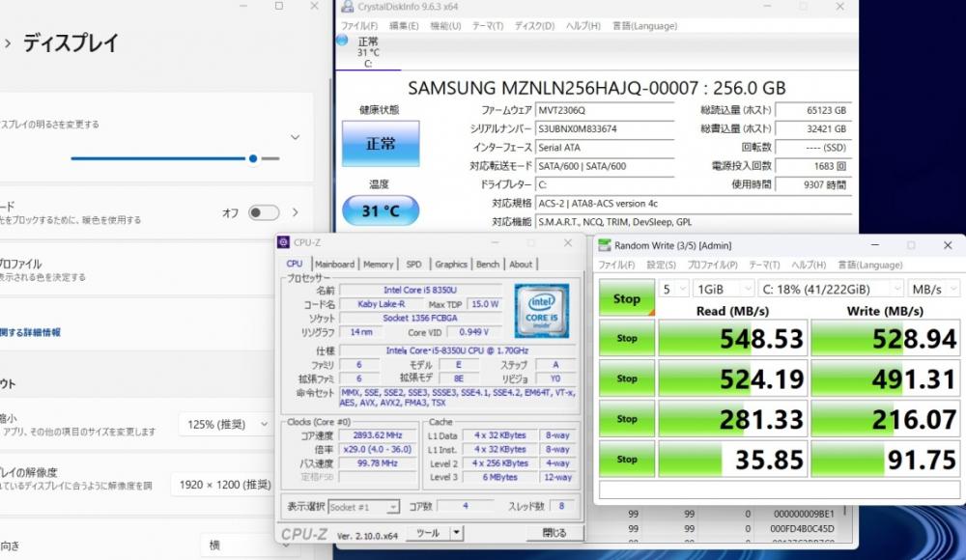Open ファイル(F) menu in CrystalDiskMark

coord(616,265)
